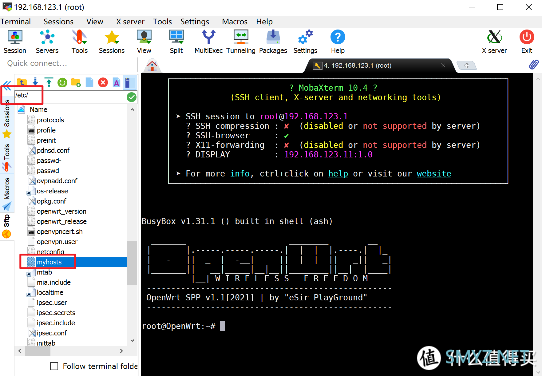Click the red Exit power button
The image size is (542, 376).
click(x=527, y=41)
